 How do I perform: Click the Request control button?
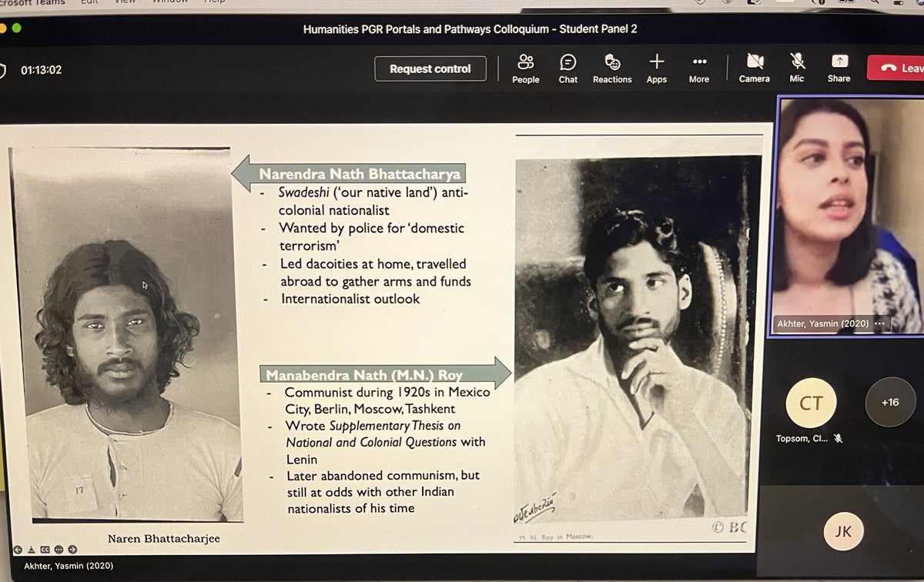(x=430, y=69)
